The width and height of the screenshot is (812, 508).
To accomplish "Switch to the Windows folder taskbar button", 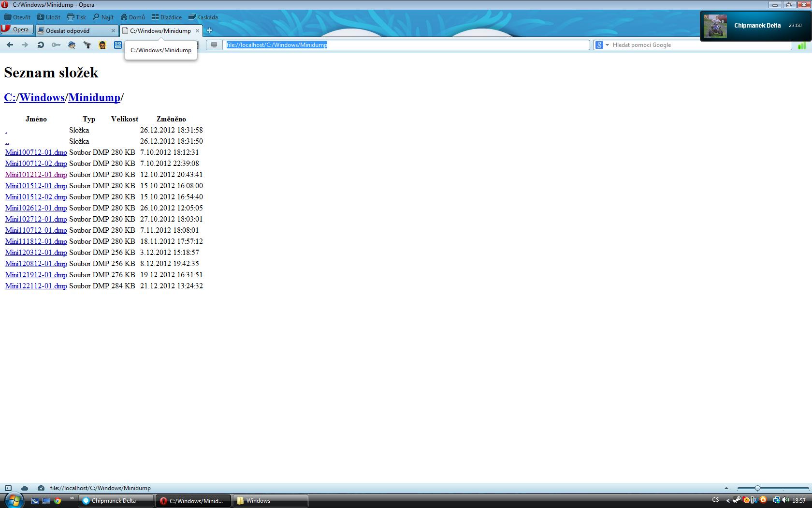I will (x=271, y=501).
